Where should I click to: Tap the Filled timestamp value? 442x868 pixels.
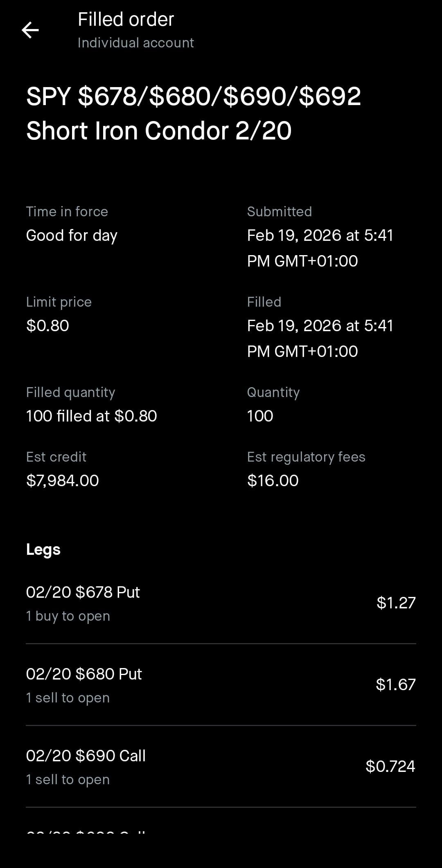click(x=320, y=339)
